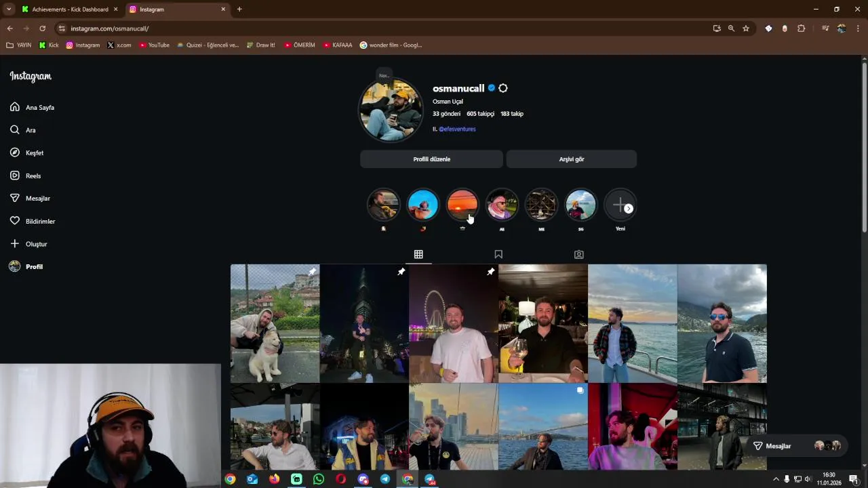The height and width of the screenshot is (488, 868).
Task: Open the AE story highlight
Action: (x=502, y=205)
